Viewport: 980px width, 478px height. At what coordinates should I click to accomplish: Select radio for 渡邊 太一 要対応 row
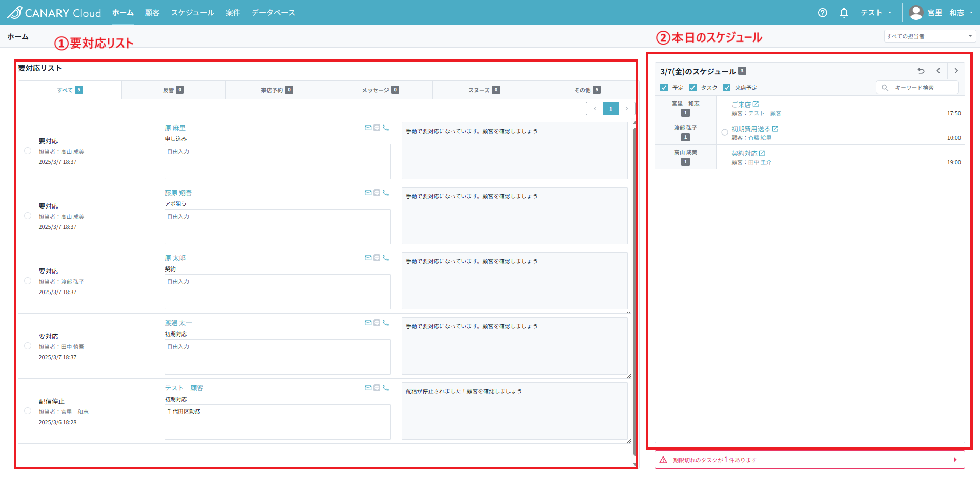coord(28,346)
